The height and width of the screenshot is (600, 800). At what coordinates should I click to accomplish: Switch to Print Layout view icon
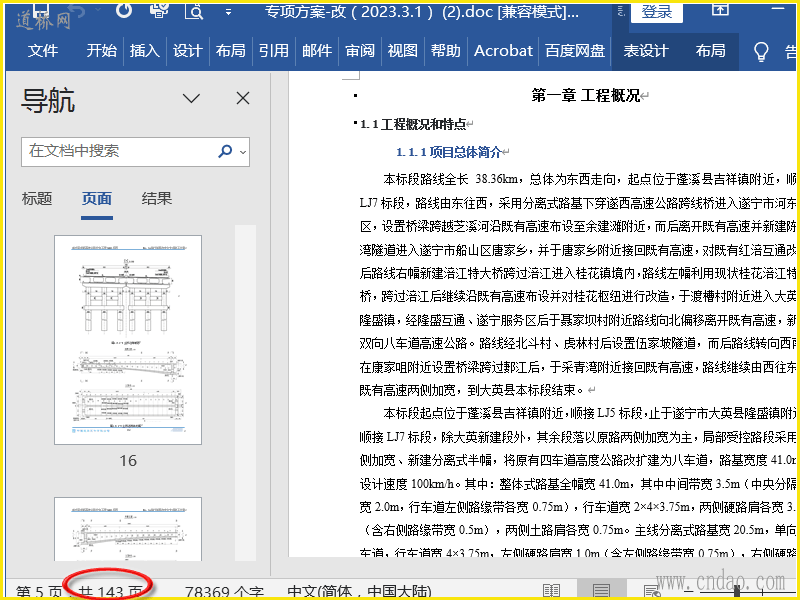[602, 591]
